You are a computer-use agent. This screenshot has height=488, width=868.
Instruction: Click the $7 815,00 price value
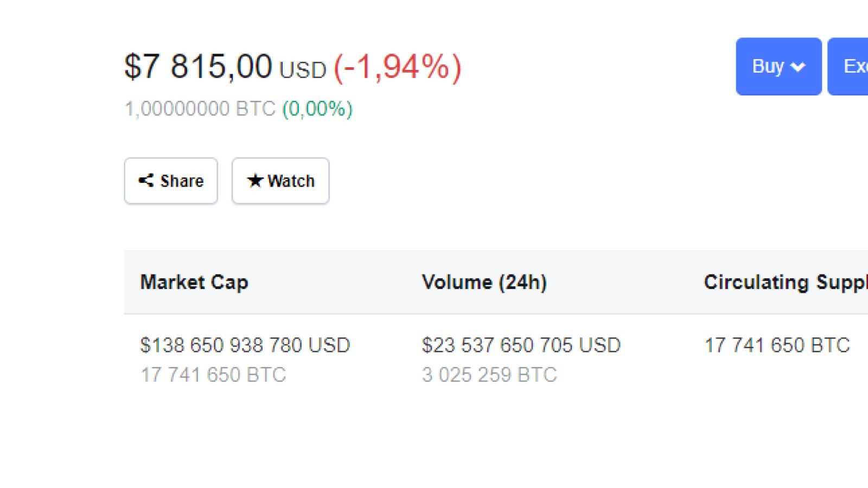point(198,67)
